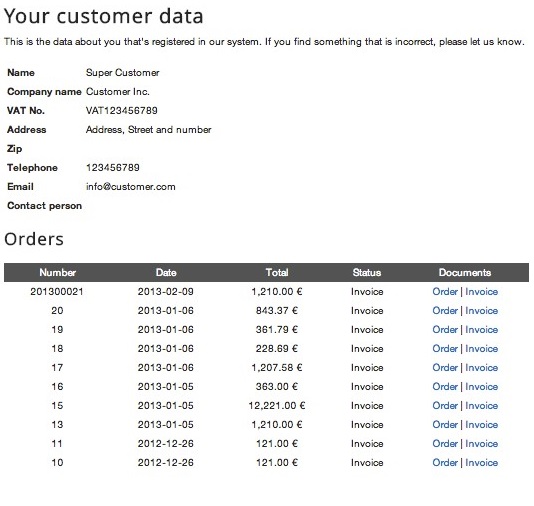
Task: Click the email info@customer.com
Action: (x=131, y=187)
